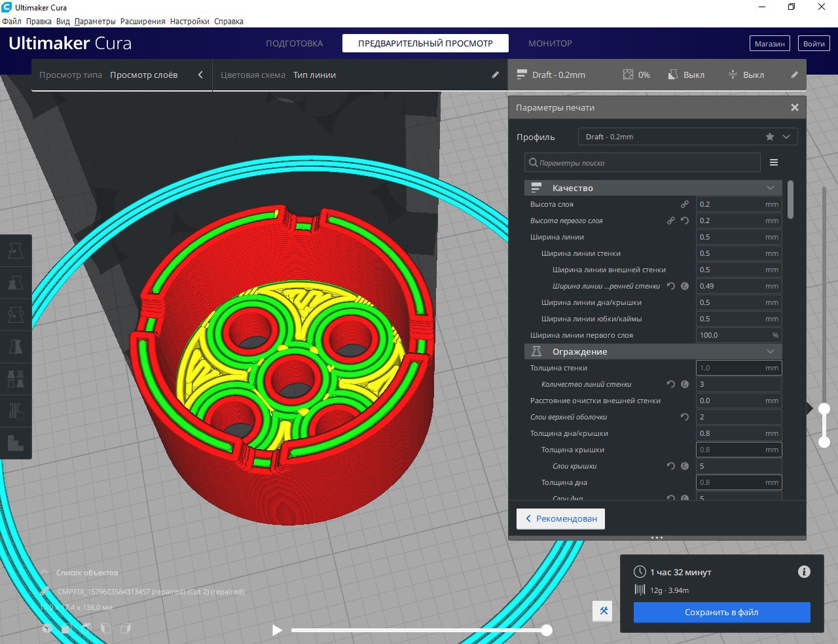The width and height of the screenshot is (838, 644).
Task: Select the Scale tool in left toolbar
Action: pyautogui.click(x=16, y=283)
